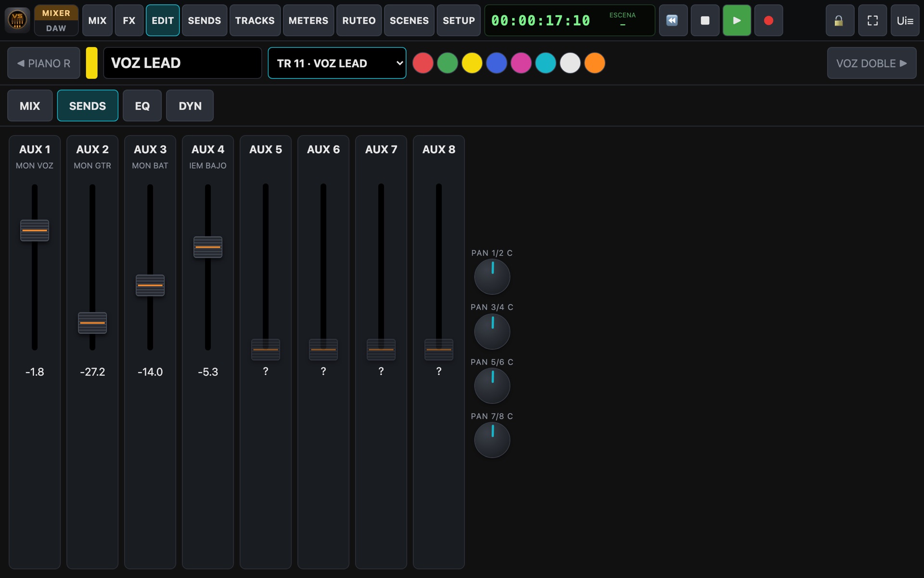The image size is (924, 578).
Task: Choose the blue channel color
Action: coord(497,63)
